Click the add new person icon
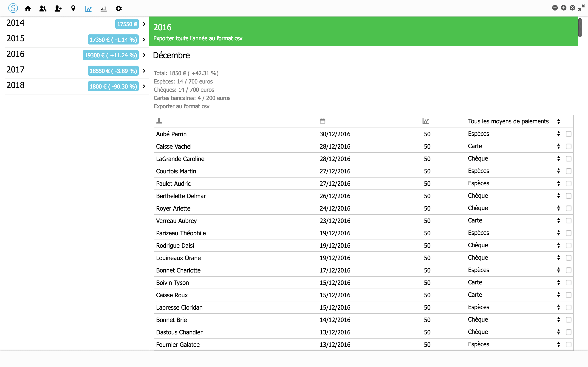Image resolution: width=588 pixels, height=367 pixels. 58,9
